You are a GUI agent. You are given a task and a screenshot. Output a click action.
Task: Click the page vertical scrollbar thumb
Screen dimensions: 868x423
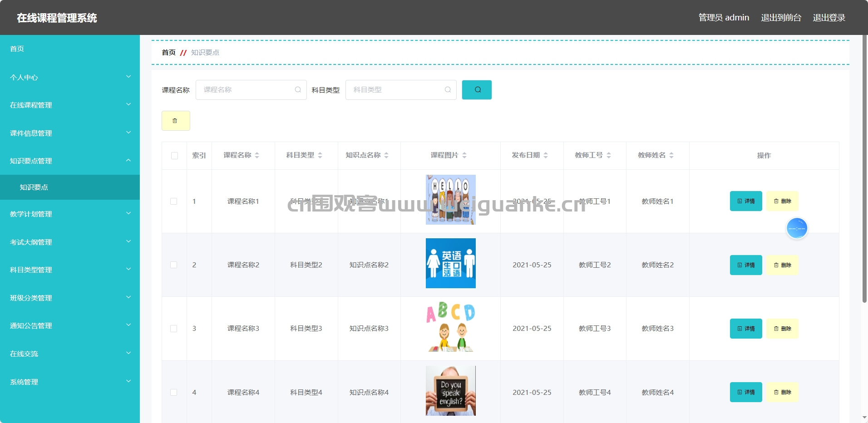tap(864, 169)
